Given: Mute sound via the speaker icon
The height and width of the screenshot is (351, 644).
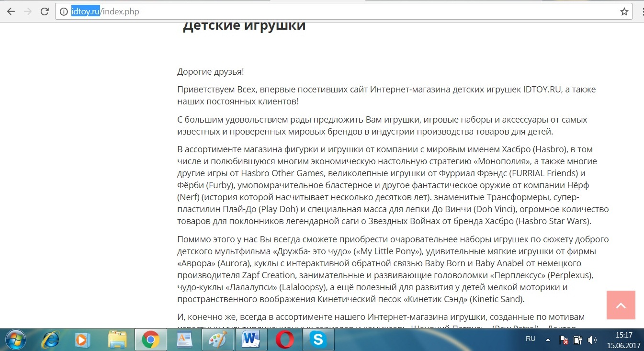Looking at the screenshot, I should 592,340.
